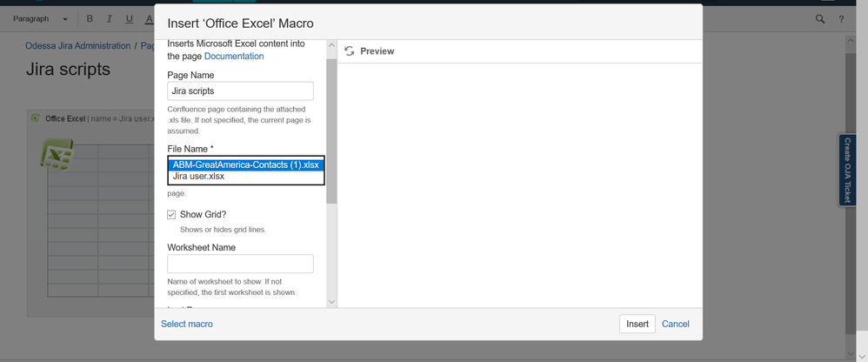Screen dimensions: 868x362
Task: Click the macro parameters scrollbar thumb
Action: point(331,131)
